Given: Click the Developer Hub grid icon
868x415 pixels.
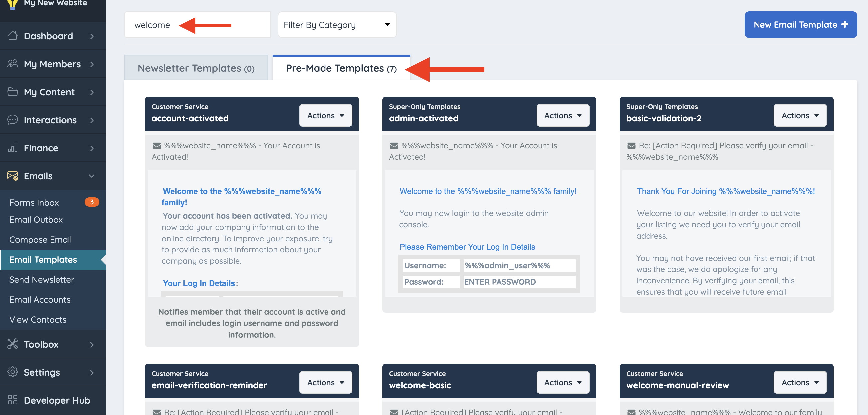Looking at the screenshot, I should (x=13, y=400).
